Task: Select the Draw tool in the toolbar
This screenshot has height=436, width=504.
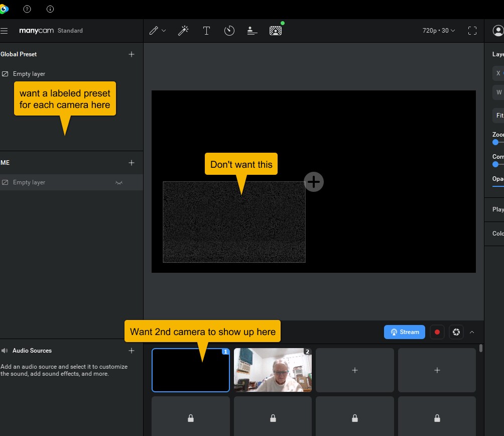Action: click(x=154, y=30)
